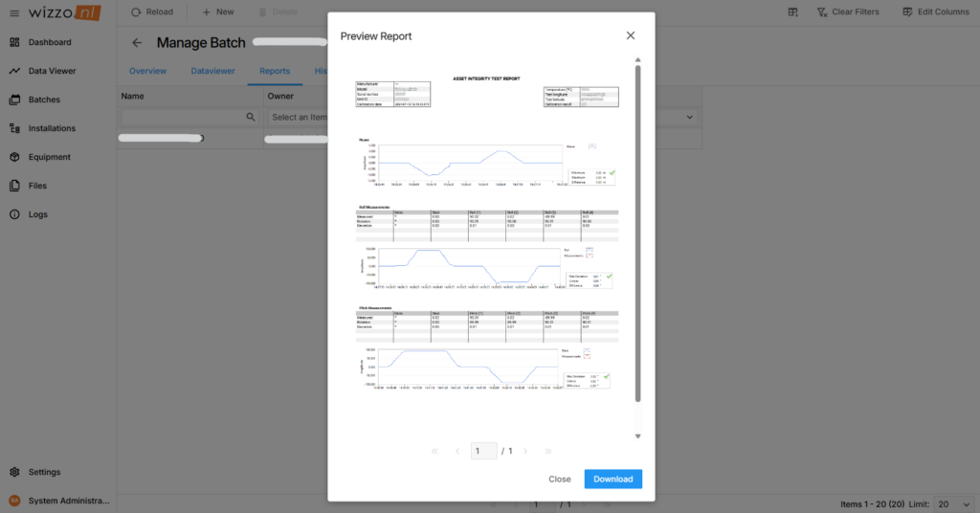
Task: Open the hamburger navigation menu
Action: point(14,12)
